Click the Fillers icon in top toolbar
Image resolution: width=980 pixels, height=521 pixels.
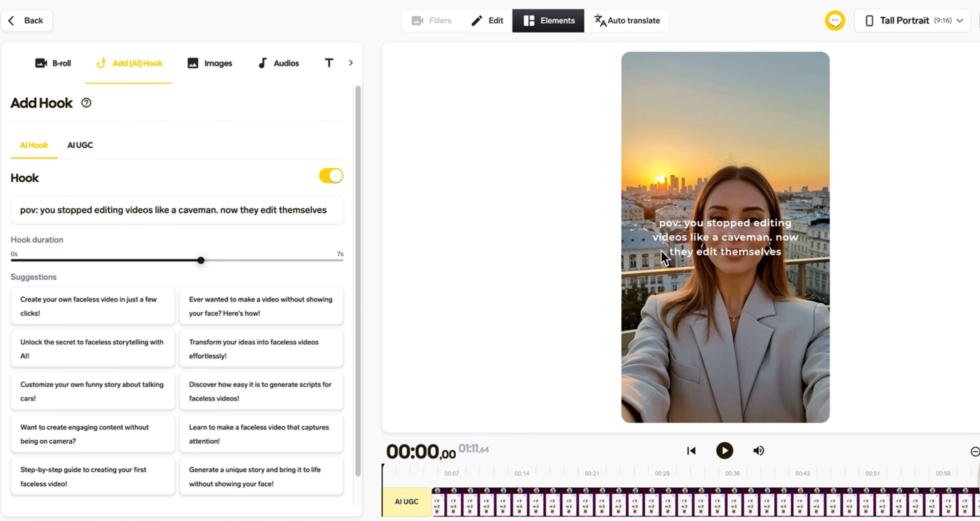(x=417, y=21)
